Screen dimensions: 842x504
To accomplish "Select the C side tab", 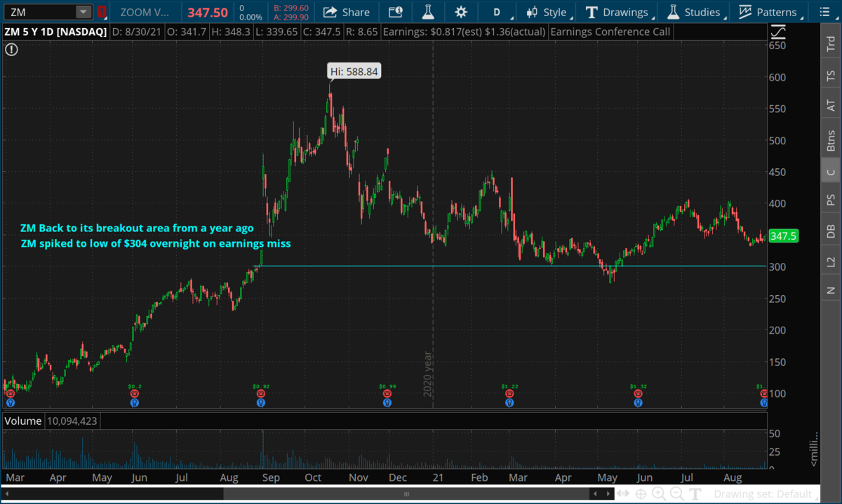I will coord(831,172).
